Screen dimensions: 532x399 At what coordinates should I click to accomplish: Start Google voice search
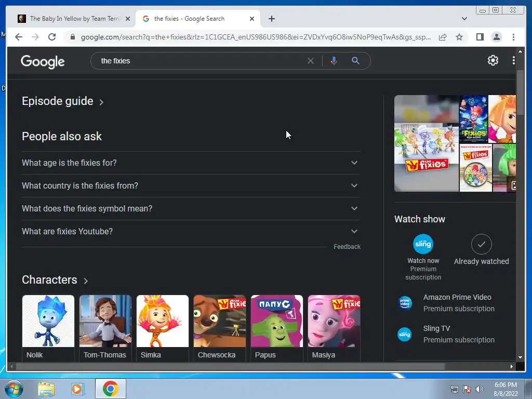[x=334, y=61]
